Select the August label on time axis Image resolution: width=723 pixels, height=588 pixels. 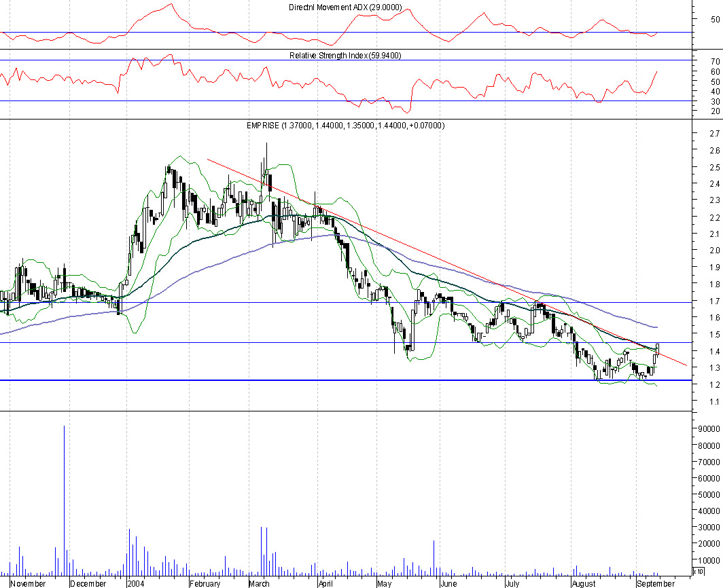point(582,583)
